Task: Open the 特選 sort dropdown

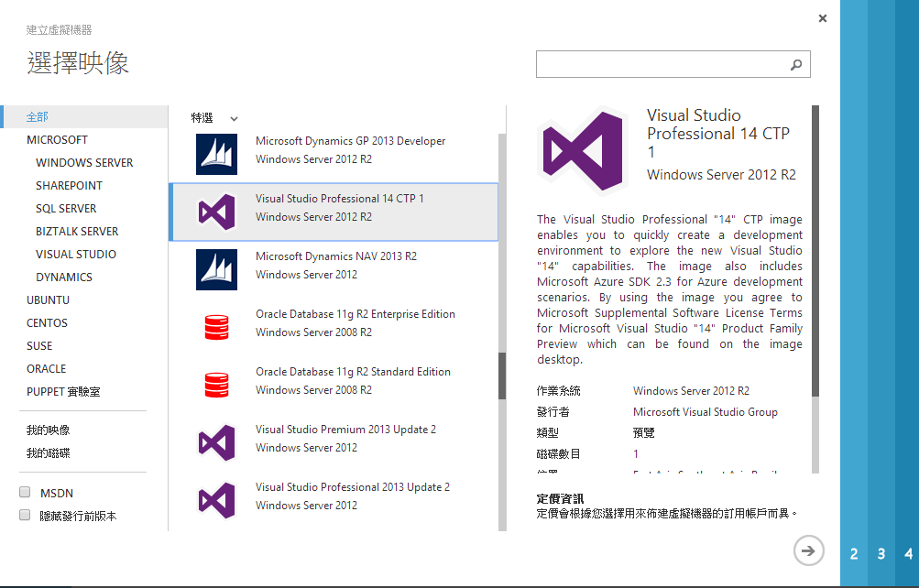Action: click(x=212, y=117)
